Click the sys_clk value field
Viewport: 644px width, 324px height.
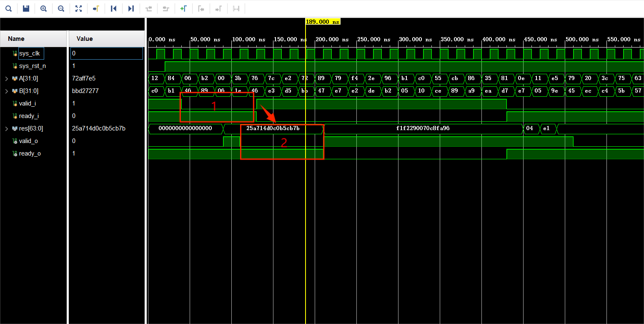(x=106, y=53)
